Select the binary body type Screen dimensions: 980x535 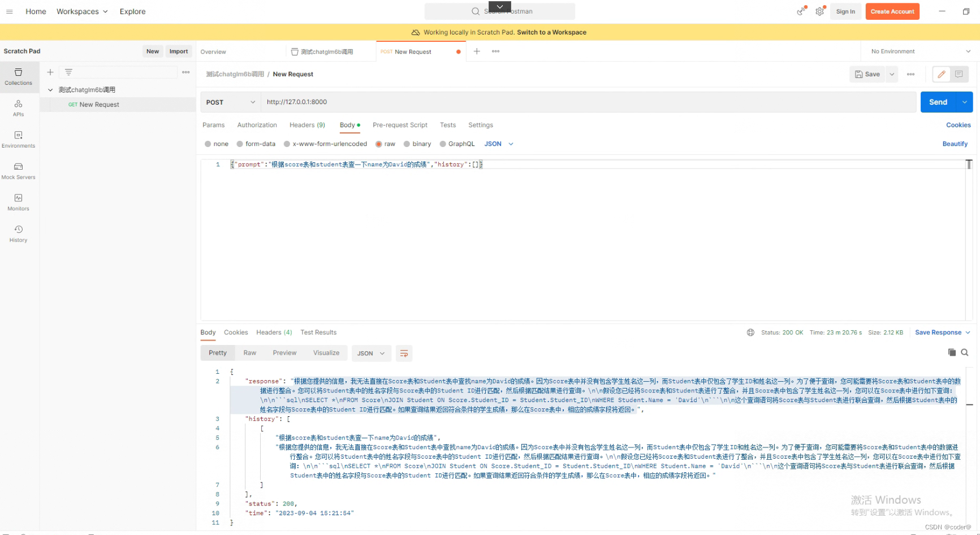(x=417, y=144)
